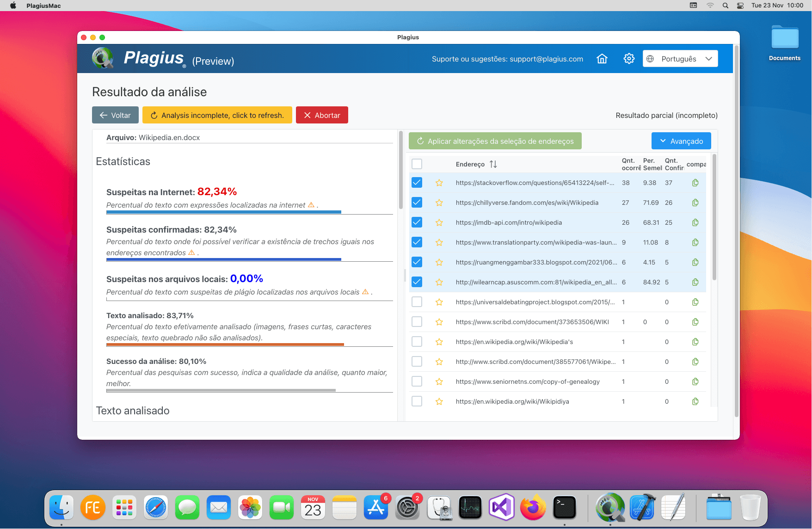Open the PlagiusMac menu in the menu bar
This screenshot has height=529, width=812.
[43, 6]
